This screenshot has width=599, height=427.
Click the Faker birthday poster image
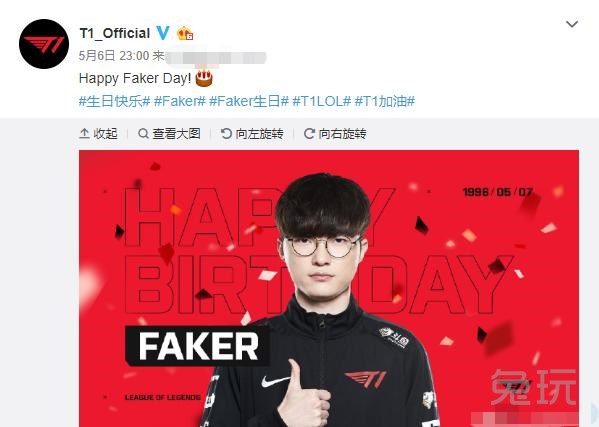click(x=329, y=288)
